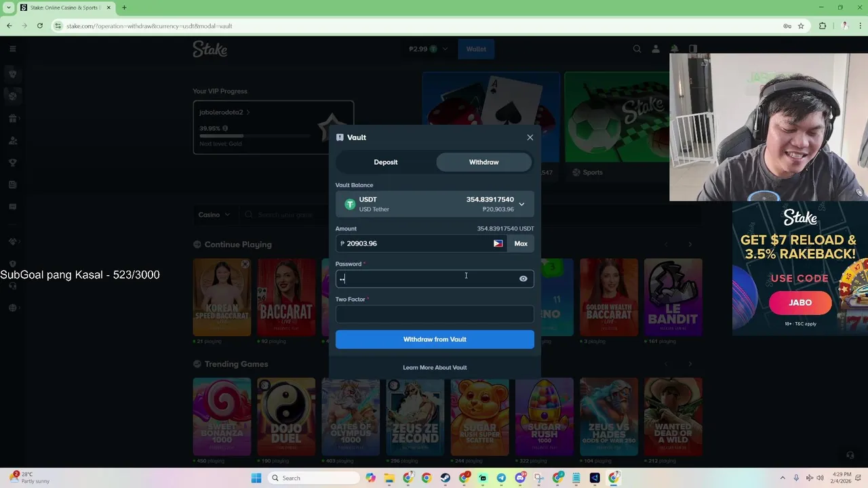868x488 pixels.
Task: Bookmark this page with the star icon
Action: [x=801, y=26]
